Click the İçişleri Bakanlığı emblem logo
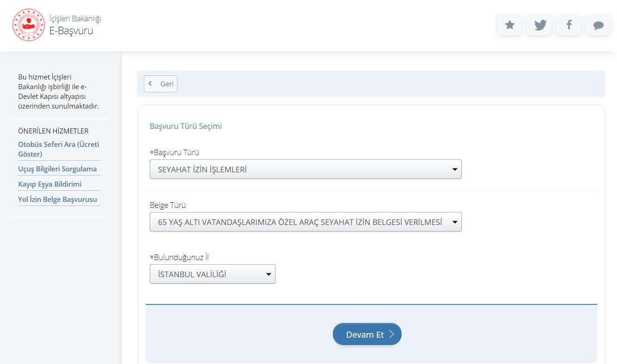Image resolution: width=617 pixels, height=364 pixels. (29, 25)
